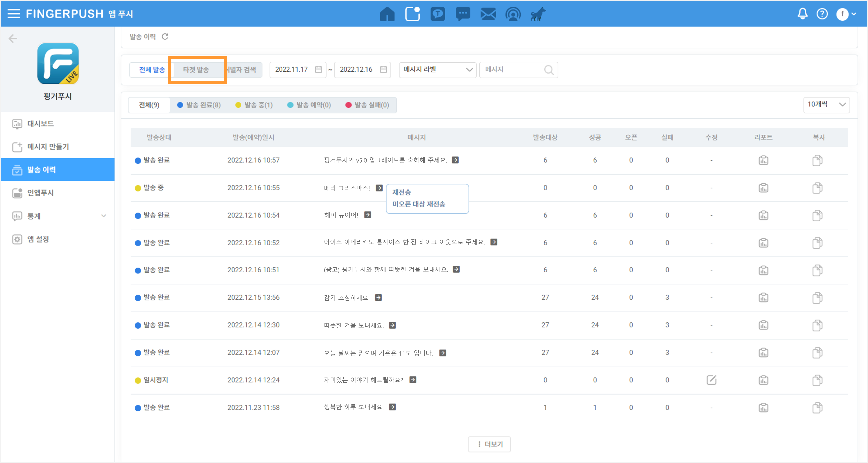
Task: Filter by 발송 중(1) status
Action: tap(254, 105)
